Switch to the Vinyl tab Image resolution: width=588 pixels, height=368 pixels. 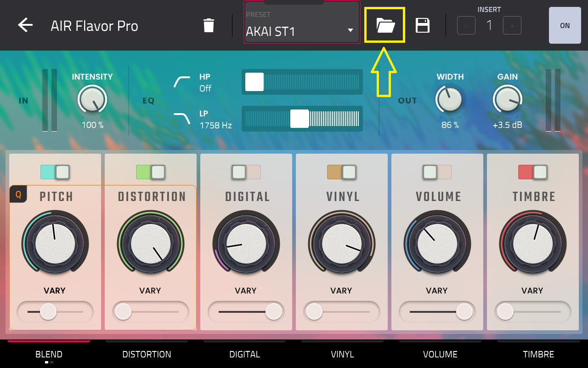pyautogui.click(x=343, y=354)
